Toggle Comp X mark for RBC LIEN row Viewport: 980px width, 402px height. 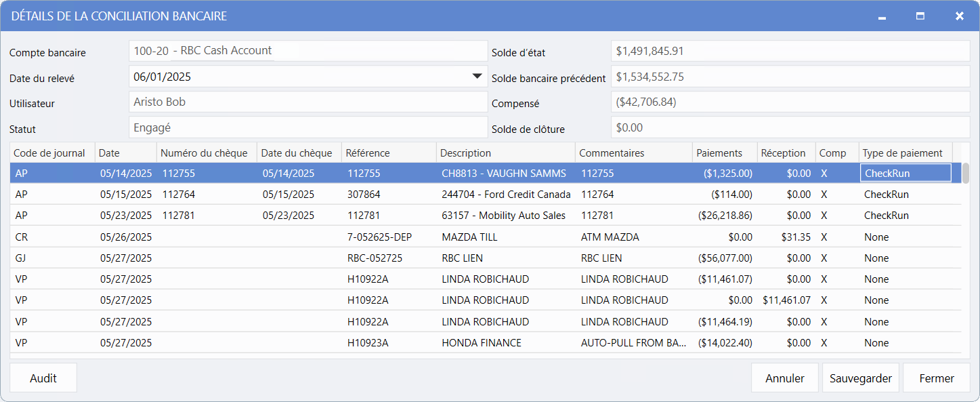(824, 258)
